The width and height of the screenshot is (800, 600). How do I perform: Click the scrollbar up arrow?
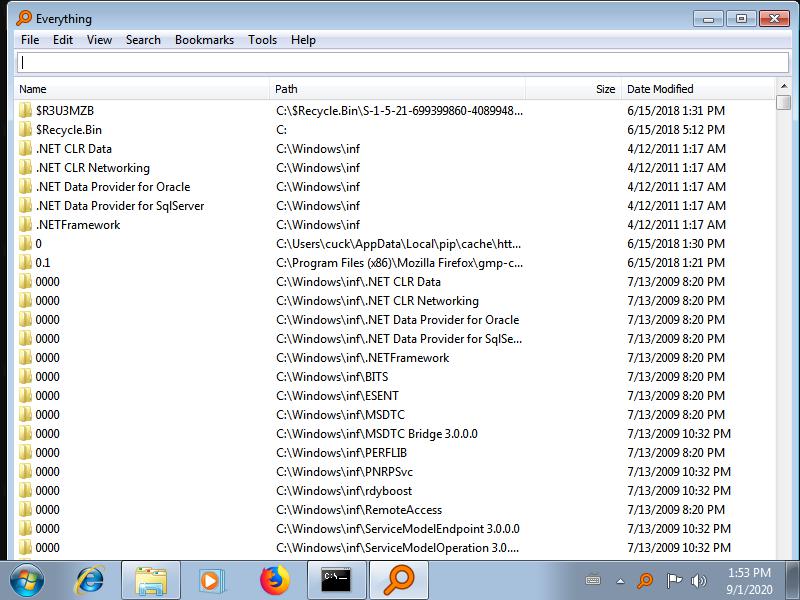783,86
